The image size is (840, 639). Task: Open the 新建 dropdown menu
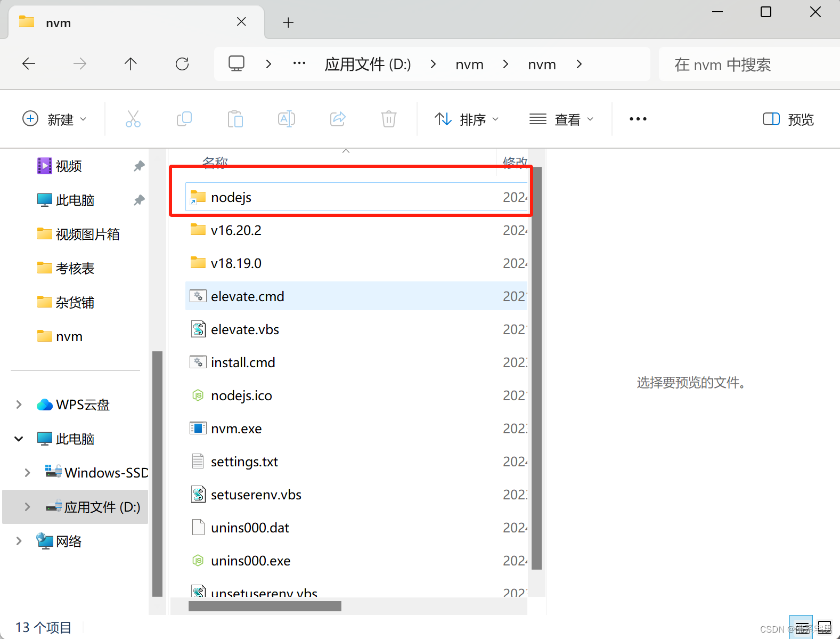coord(54,119)
